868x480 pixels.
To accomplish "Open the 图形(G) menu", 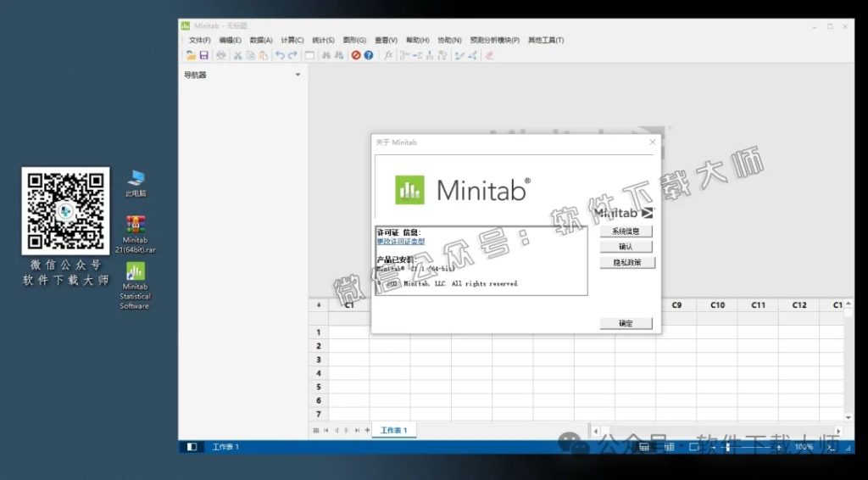I will tap(355, 41).
